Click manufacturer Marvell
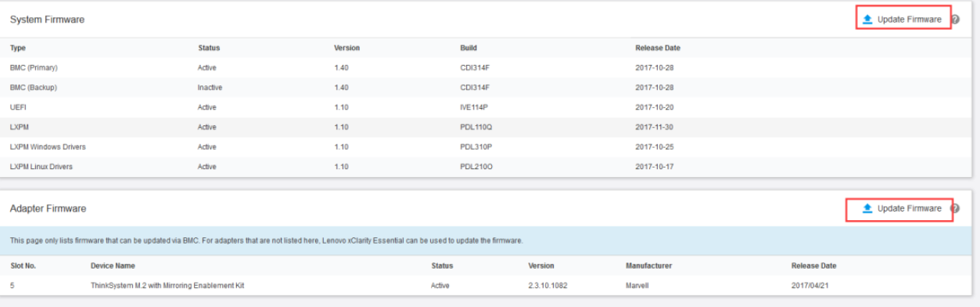 pos(637,286)
